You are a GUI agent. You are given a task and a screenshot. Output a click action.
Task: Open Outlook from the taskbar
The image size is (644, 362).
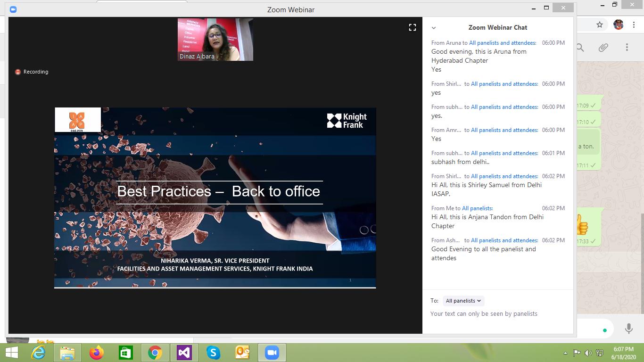(x=243, y=353)
